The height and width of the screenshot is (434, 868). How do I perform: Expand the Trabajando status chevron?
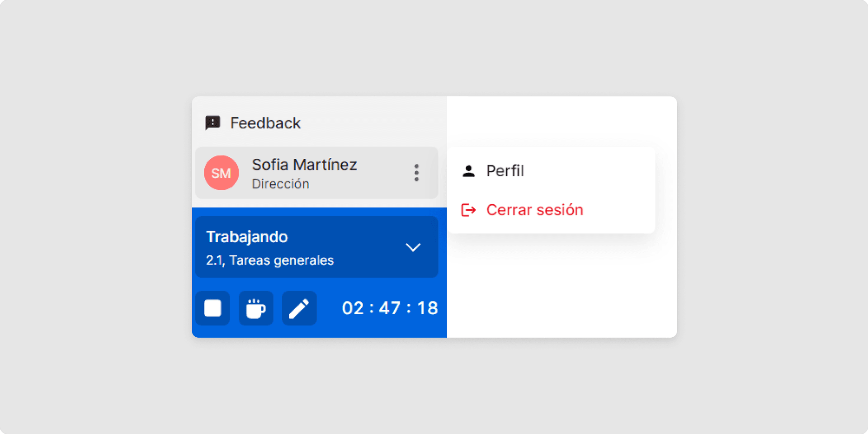click(413, 247)
